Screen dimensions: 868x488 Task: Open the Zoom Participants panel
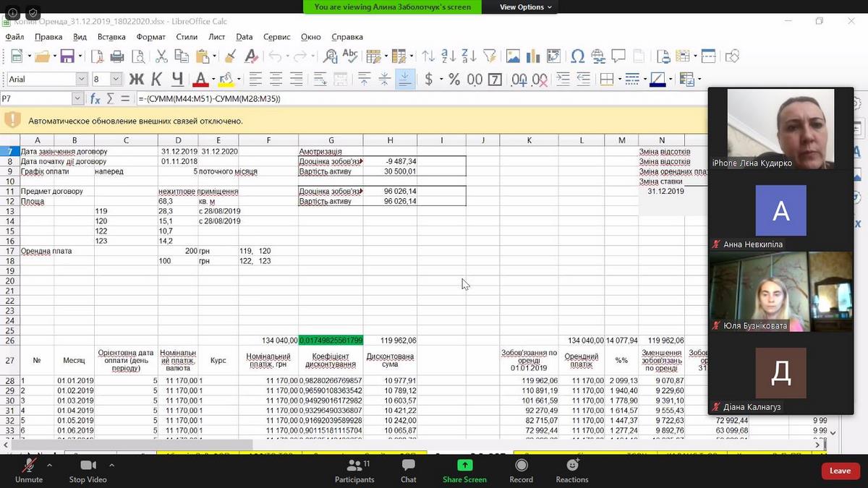[x=354, y=470]
